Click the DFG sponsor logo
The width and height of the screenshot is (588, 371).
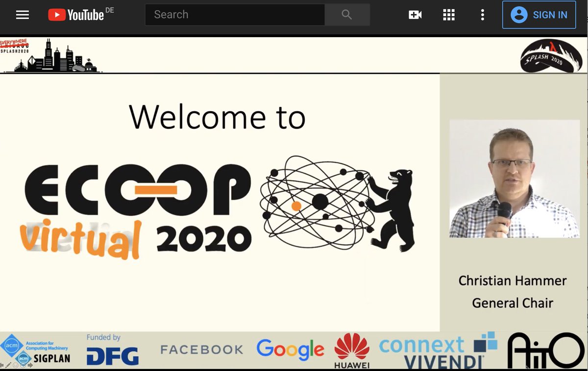tap(112, 356)
